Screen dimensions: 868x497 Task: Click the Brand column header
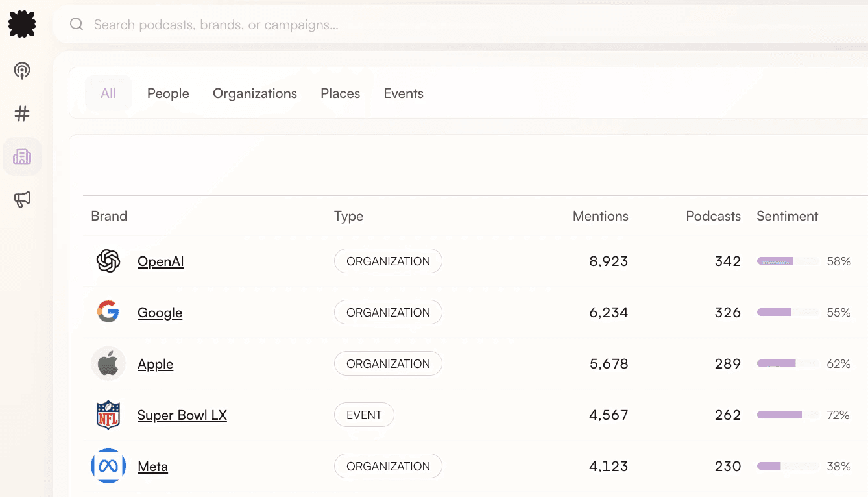(109, 216)
